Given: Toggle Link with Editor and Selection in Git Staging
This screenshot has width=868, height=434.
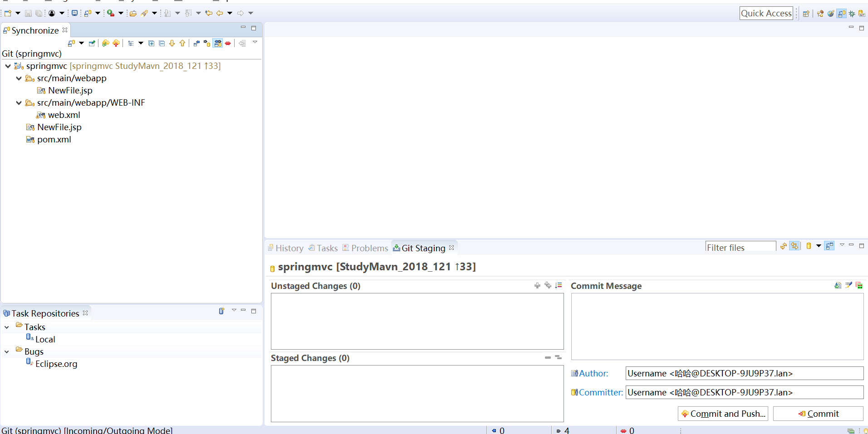Looking at the screenshot, I should (794, 246).
